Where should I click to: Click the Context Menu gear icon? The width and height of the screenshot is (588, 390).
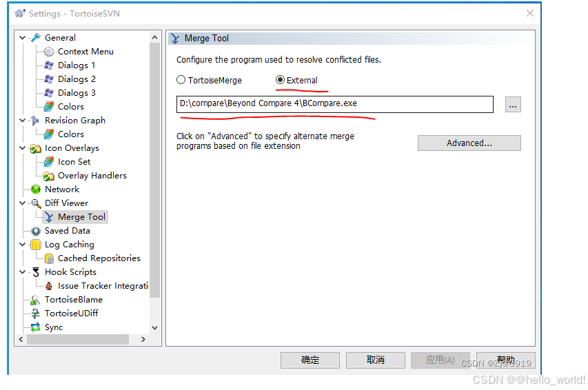pos(49,52)
